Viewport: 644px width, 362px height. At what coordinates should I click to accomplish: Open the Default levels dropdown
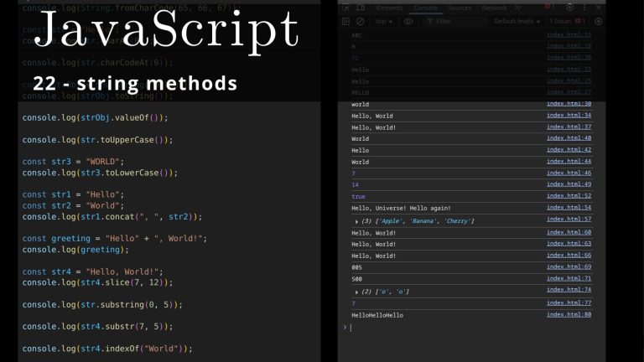[517, 21]
